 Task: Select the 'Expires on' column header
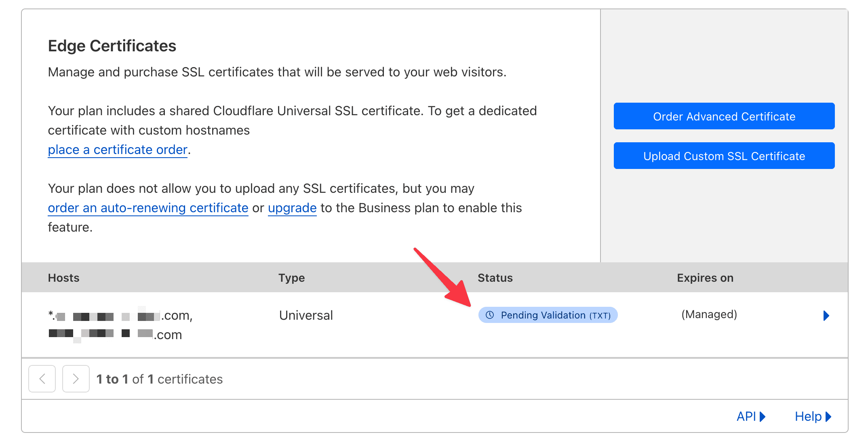point(705,278)
